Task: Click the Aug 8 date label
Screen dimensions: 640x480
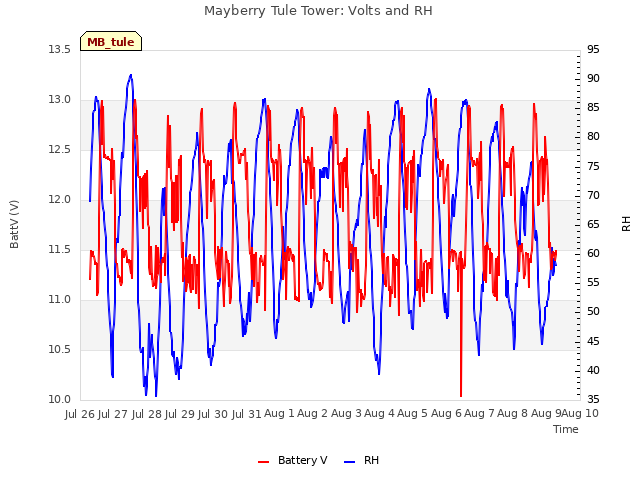Action: coord(513,413)
